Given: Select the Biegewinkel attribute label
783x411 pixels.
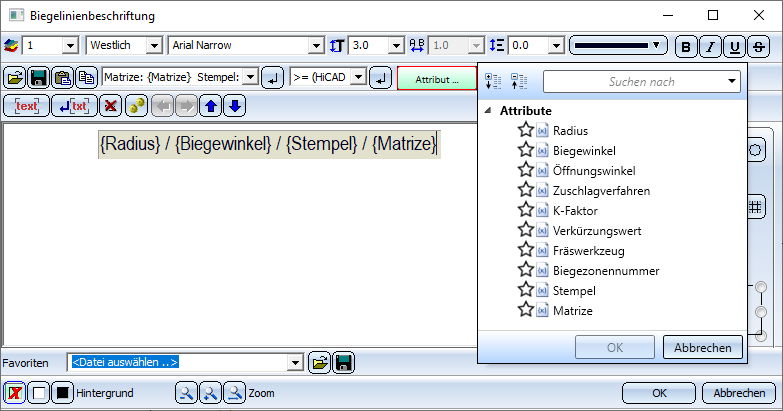Looking at the screenshot, I should click(x=584, y=151).
